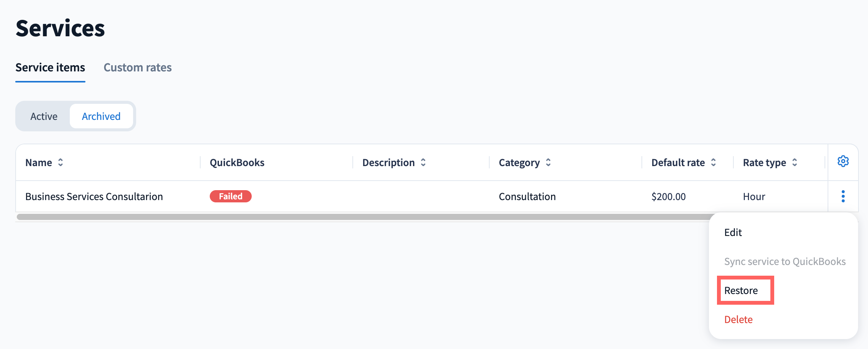Sort by Name column arrows
Viewport: 868px width, 349px height.
60,163
